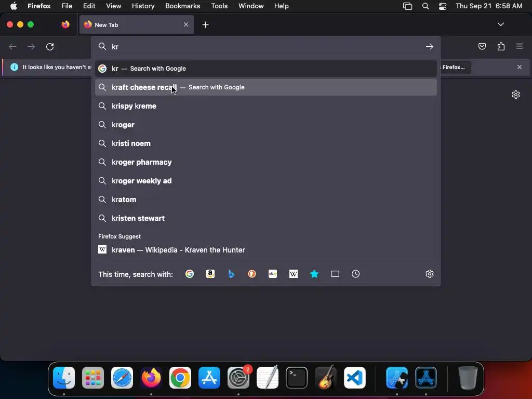Launch GarageBand from the Dock
The width and height of the screenshot is (532, 399).
pyautogui.click(x=326, y=378)
